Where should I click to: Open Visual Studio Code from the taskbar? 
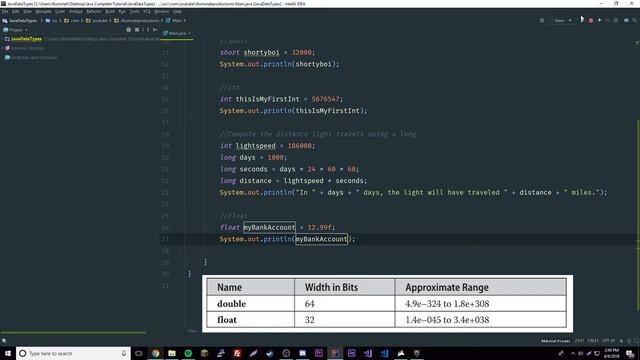pyautogui.click(x=384, y=353)
